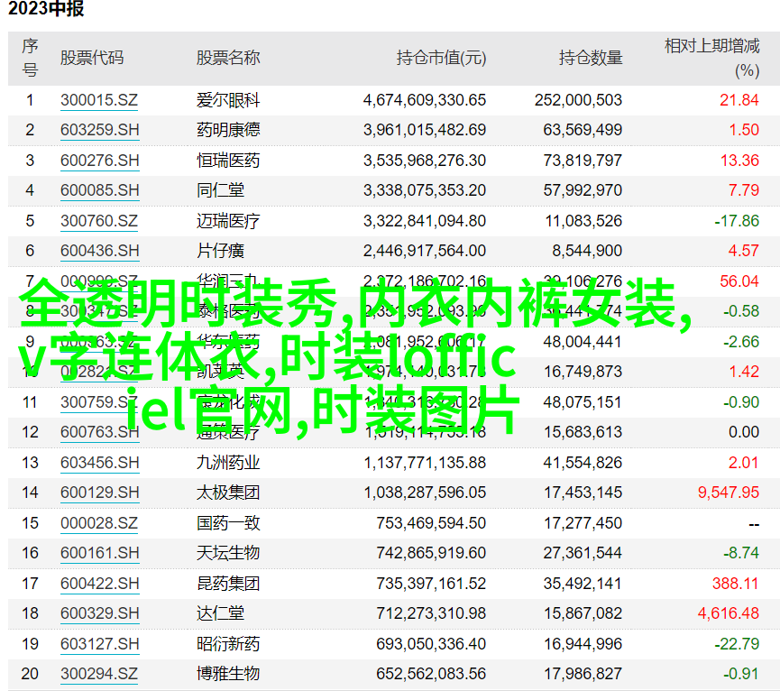Select stock name 太极集团
Screen dimensions: 780x700
coord(228,493)
